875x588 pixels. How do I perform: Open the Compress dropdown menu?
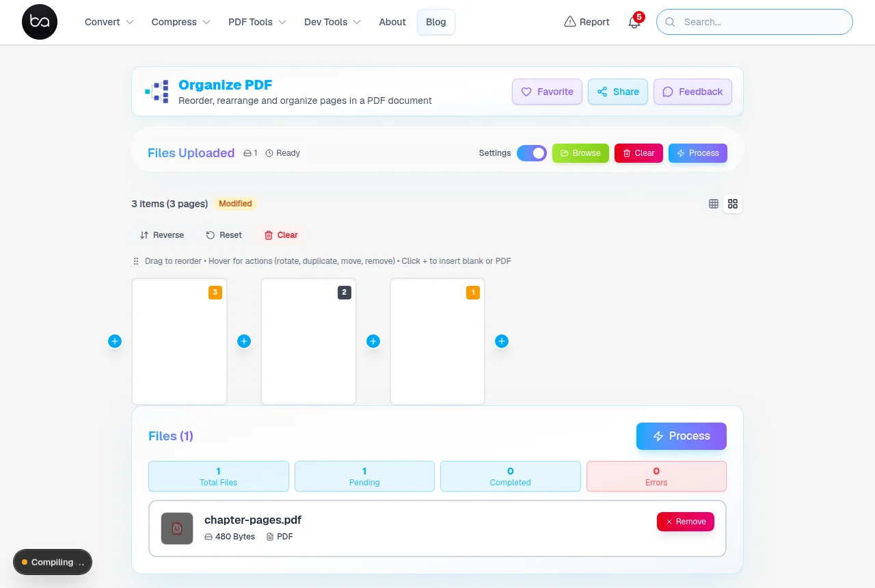point(180,22)
